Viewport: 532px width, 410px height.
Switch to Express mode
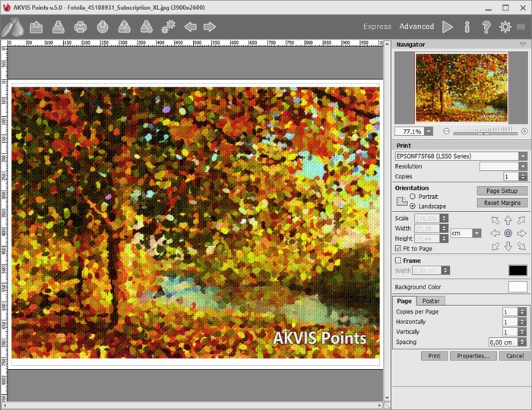click(377, 27)
